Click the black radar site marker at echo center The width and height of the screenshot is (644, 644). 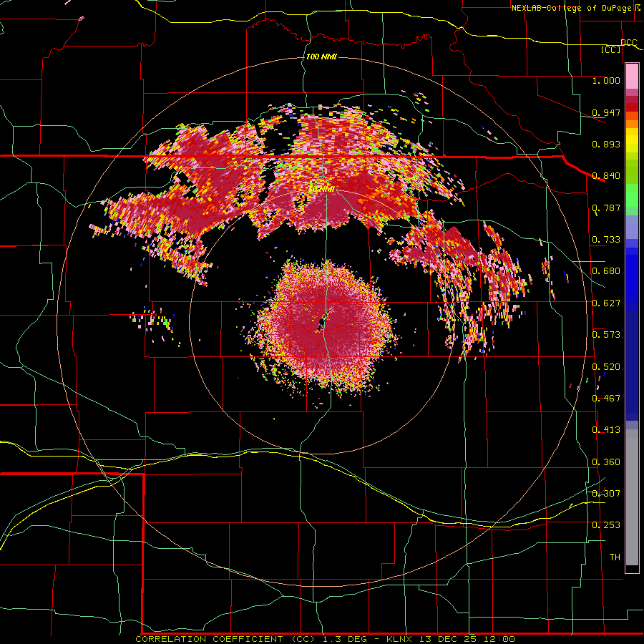click(323, 321)
